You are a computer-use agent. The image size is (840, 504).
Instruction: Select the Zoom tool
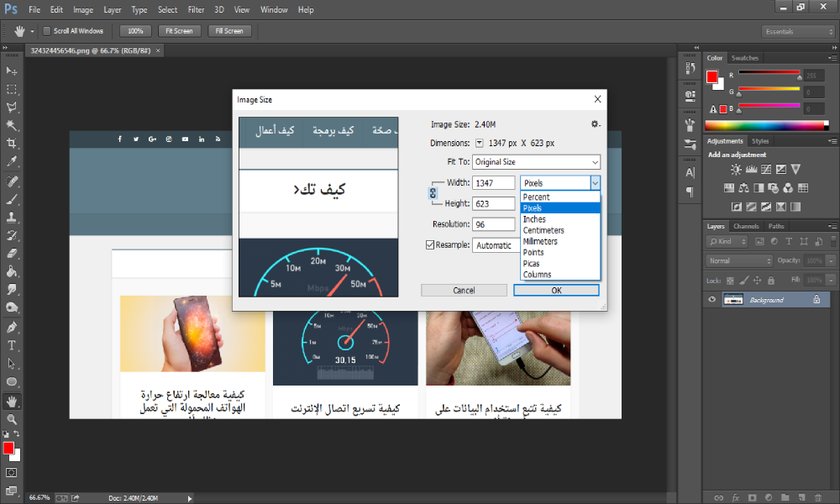11,419
